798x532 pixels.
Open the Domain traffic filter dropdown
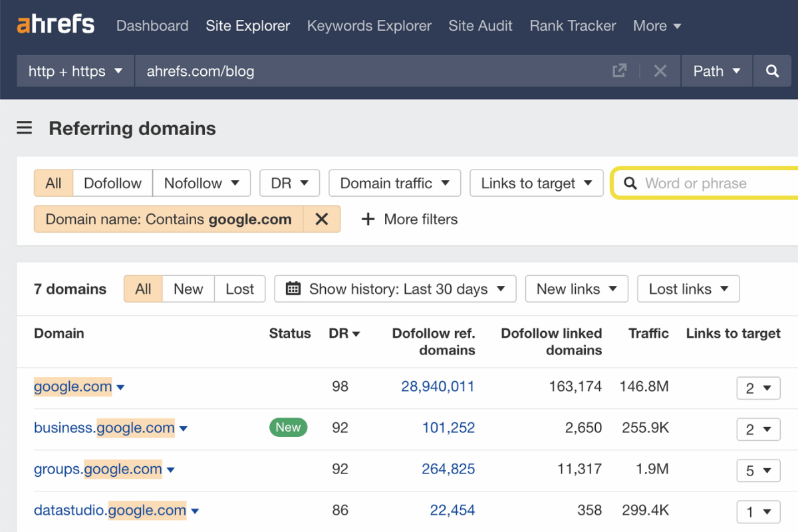click(x=394, y=183)
